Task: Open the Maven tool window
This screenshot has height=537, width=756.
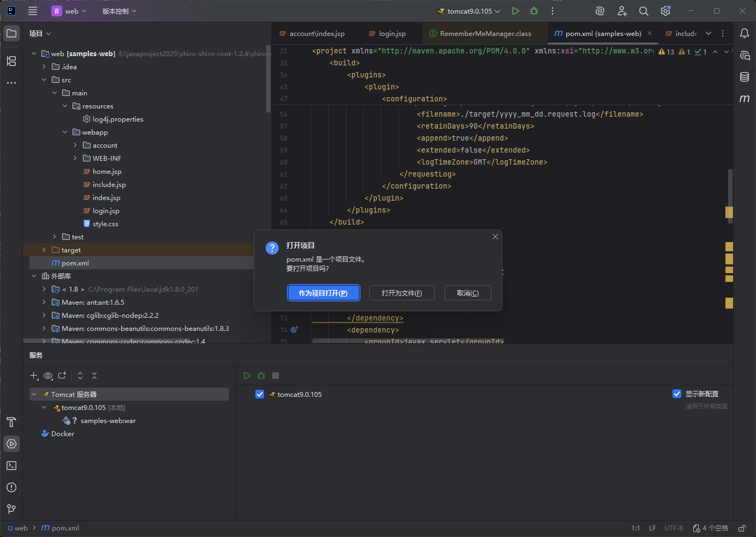Action: pos(745,99)
